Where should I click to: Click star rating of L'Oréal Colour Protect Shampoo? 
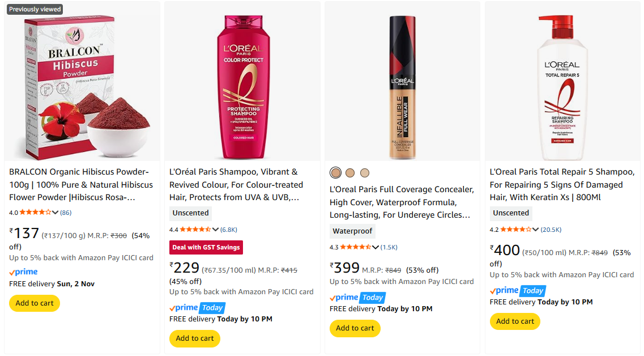[195, 230]
